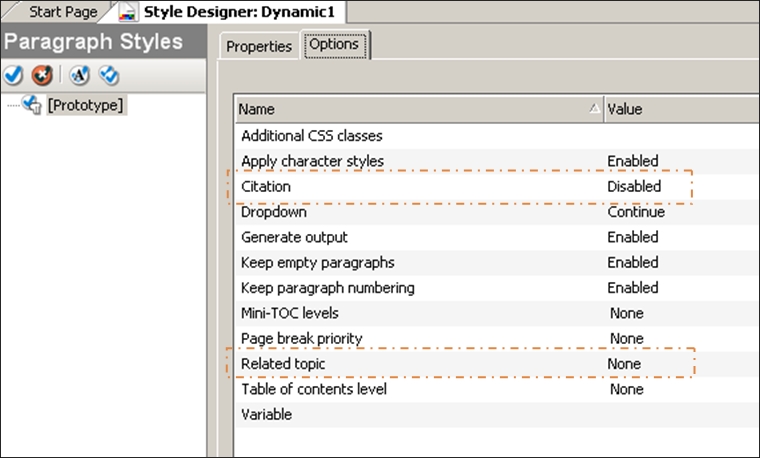Click the double-checkmark icon in Paragraph Styles toolbar
This screenshot has height=458, width=760.
click(x=108, y=75)
